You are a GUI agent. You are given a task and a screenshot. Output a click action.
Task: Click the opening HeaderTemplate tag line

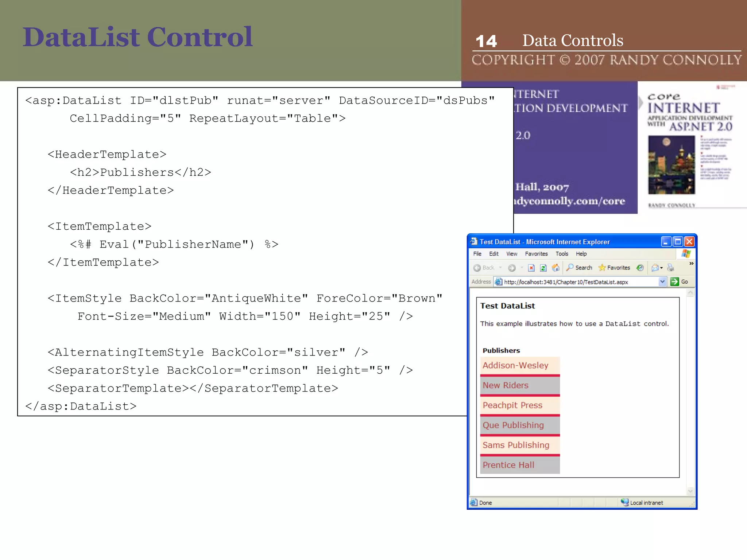point(107,154)
